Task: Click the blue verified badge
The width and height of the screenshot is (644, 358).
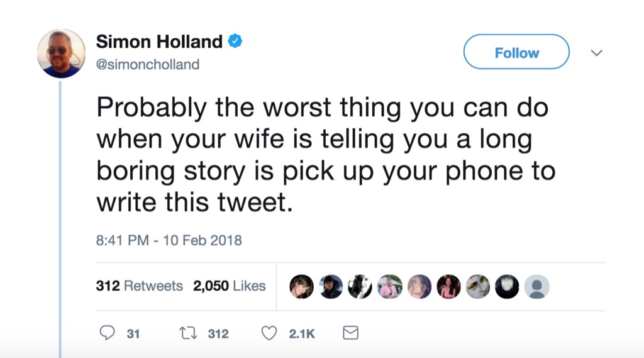Action: point(235,42)
